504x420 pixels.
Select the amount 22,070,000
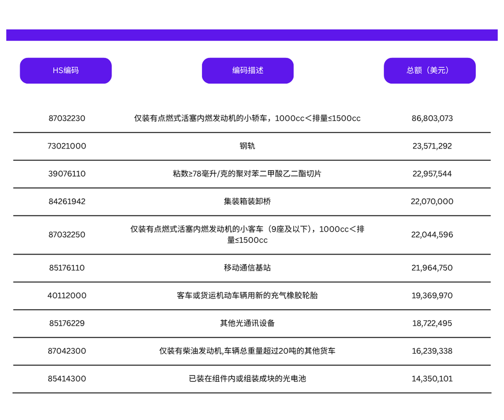(432, 202)
